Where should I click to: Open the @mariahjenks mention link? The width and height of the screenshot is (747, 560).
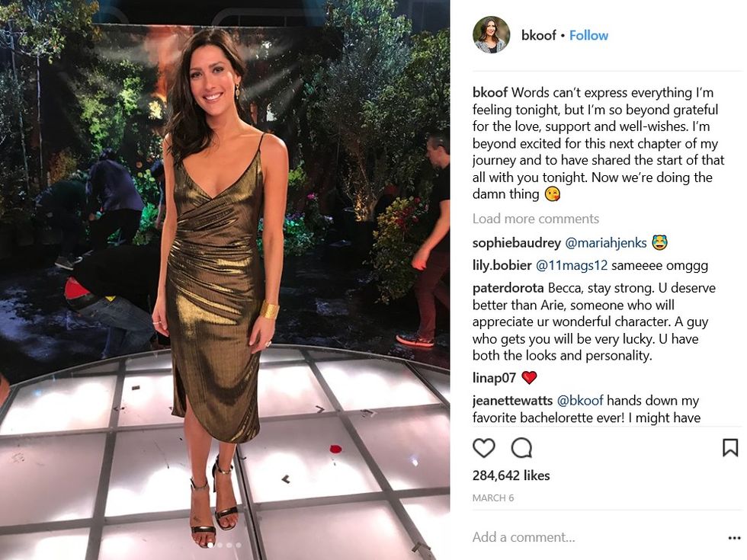[605, 243]
